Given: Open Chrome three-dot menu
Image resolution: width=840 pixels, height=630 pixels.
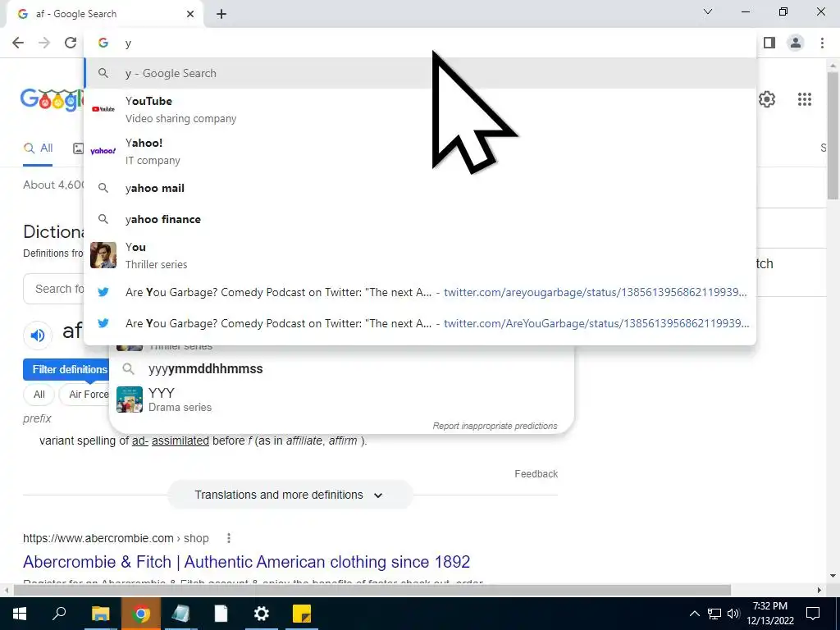Looking at the screenshot, I should 822,43.
